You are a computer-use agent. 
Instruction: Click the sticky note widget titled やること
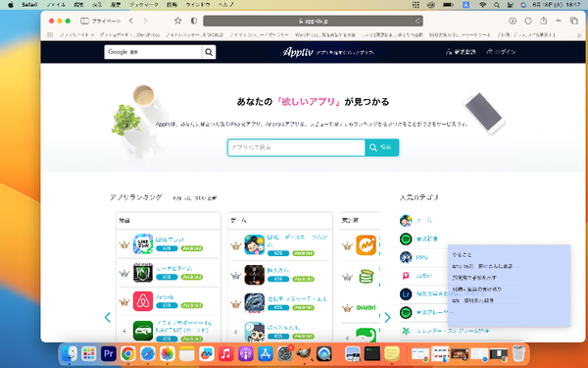[x=509, y=286]
